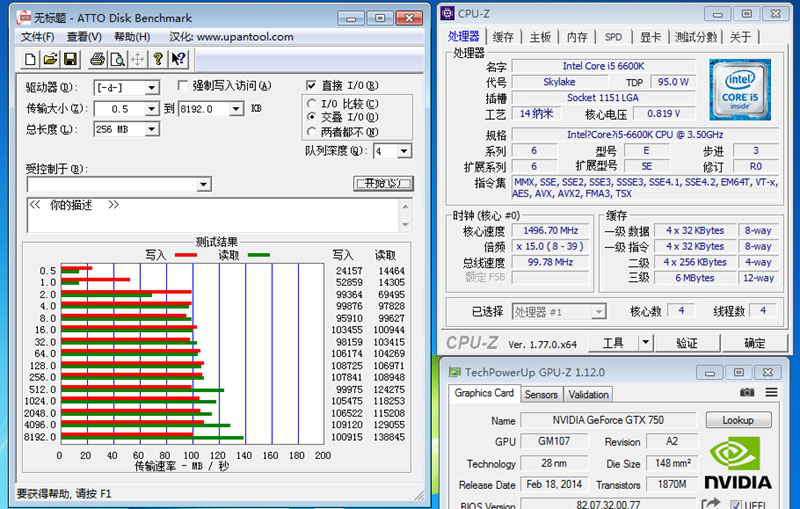The image size is (800, 509).
Task: Select the neither I/O radio option
Action: 311,132
